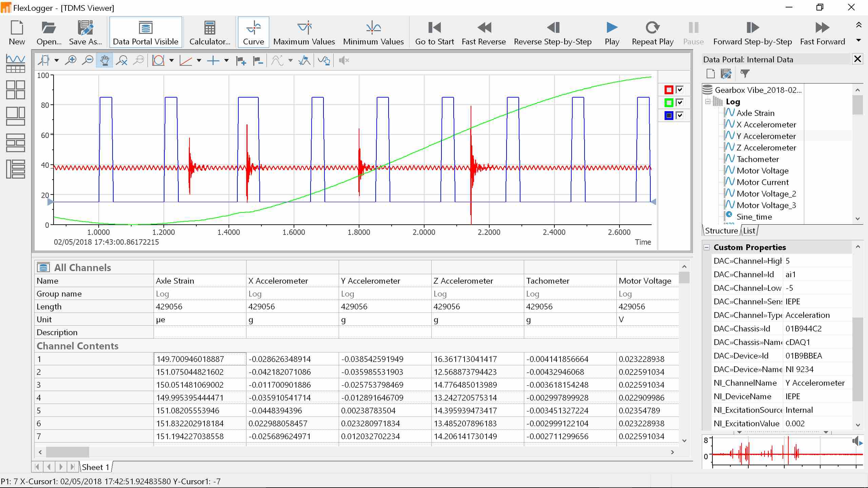Activate the hand pan tool
868x488 pixels.
(x=104, y=61)
